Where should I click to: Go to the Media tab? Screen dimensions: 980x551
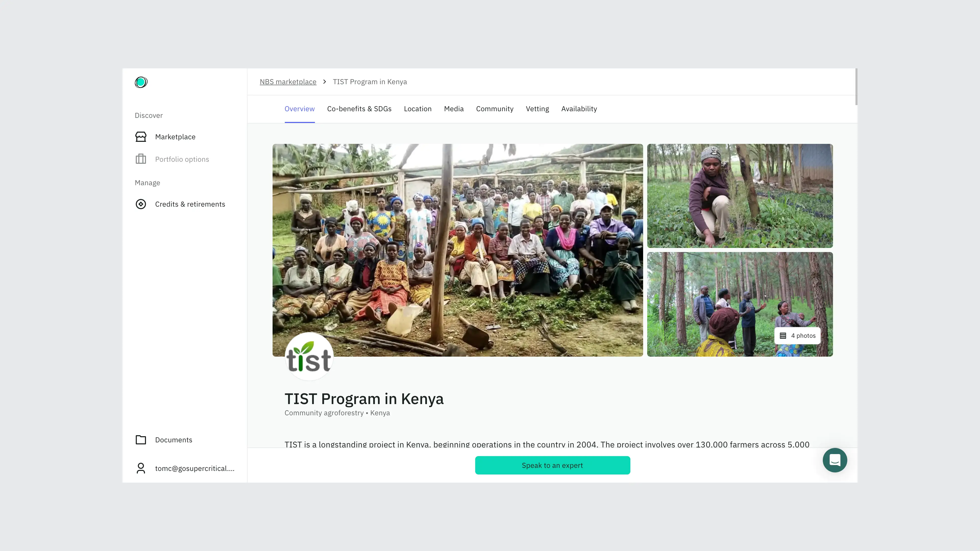(454, 109)
